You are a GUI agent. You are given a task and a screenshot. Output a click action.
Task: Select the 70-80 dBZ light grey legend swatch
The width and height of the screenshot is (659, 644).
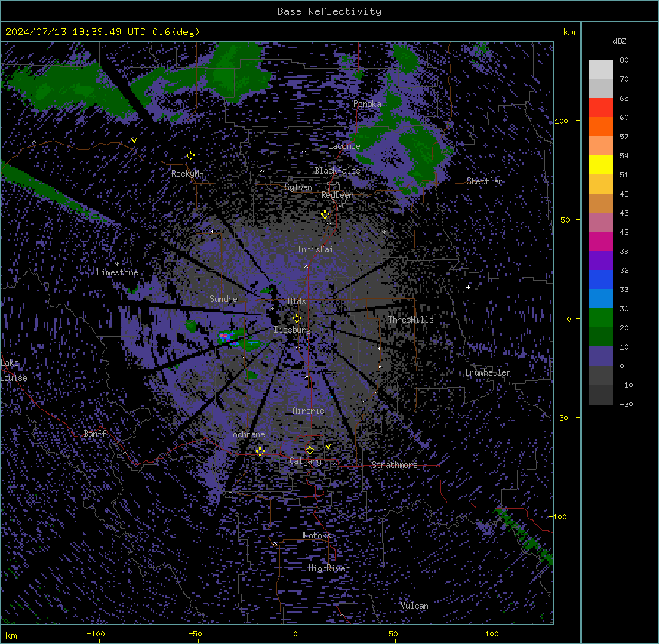601,70
